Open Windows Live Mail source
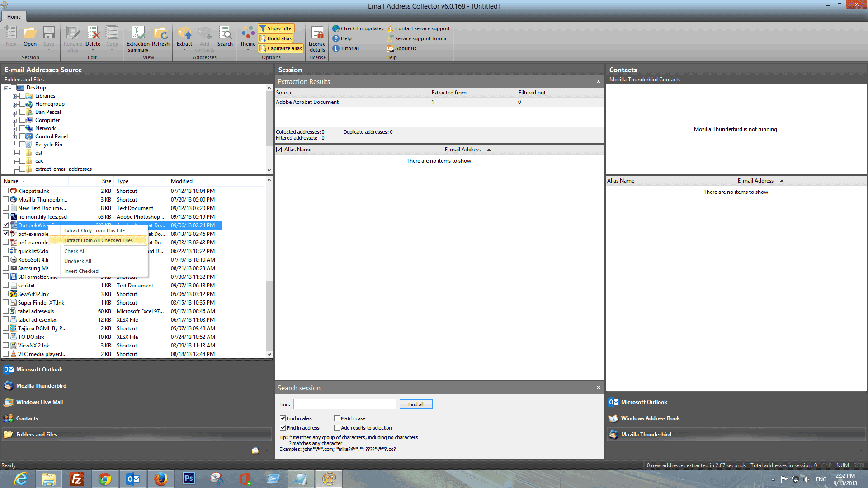Viewport: 868px width, 488px height. (137, 402)
